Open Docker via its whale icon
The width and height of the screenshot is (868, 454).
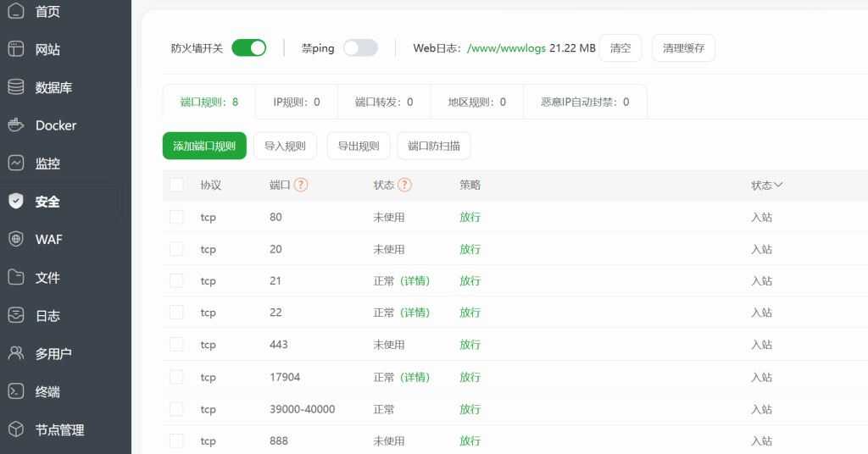(x=16, y=125)
